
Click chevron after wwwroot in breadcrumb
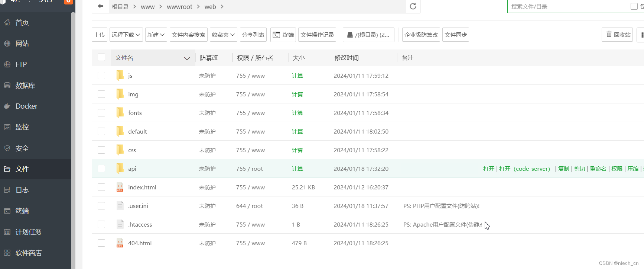[x=198, y=7]
